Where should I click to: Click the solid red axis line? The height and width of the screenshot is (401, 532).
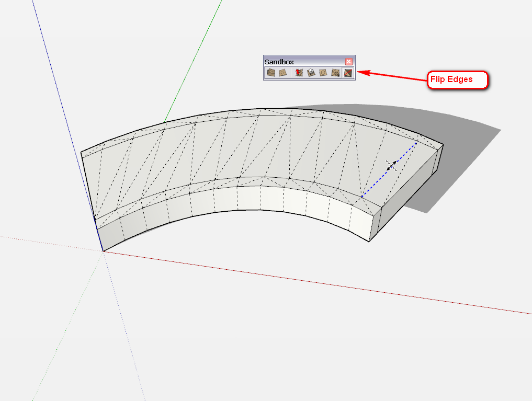click(314, 282)
